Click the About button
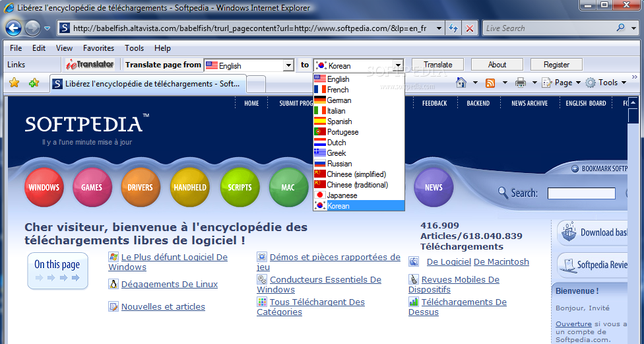Image resolution: width=644 pixels, height=344 pixels. pos(497,65)
